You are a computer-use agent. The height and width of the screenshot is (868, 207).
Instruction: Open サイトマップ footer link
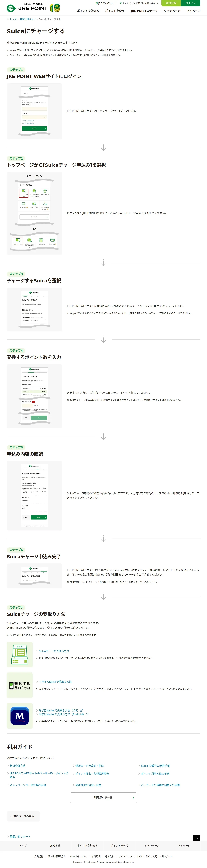click(125, 856)
